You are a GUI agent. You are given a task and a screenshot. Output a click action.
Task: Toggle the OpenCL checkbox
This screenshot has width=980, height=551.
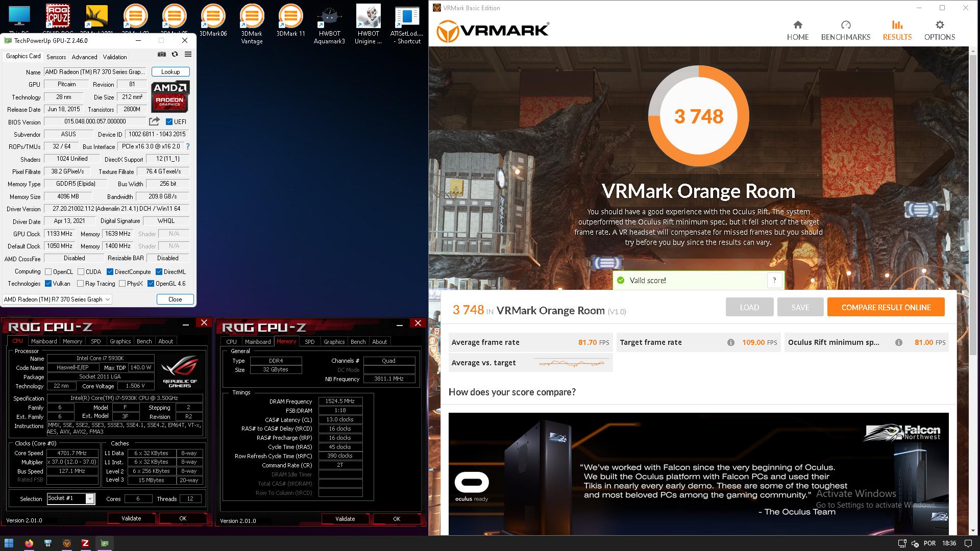[x=48, y=272]
